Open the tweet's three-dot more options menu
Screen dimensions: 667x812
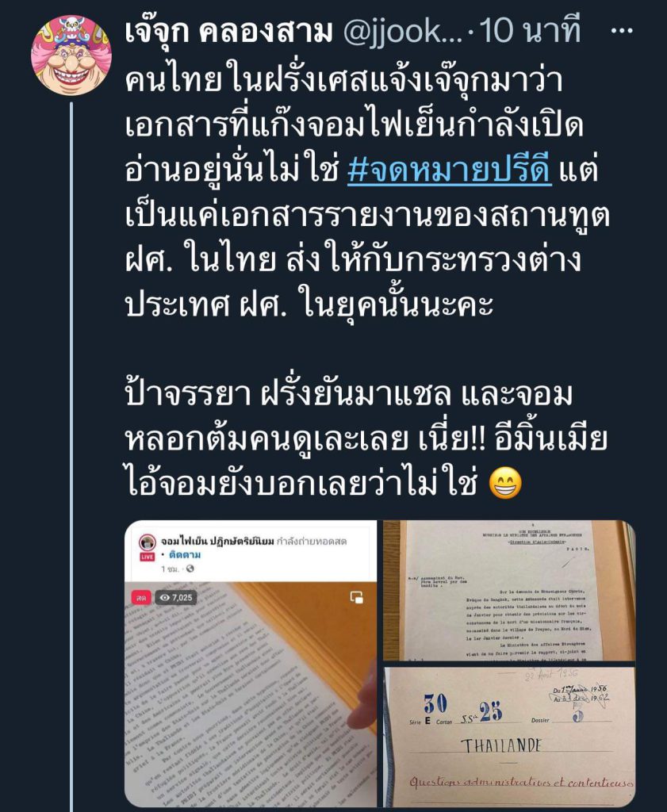(x=622, y=31)
